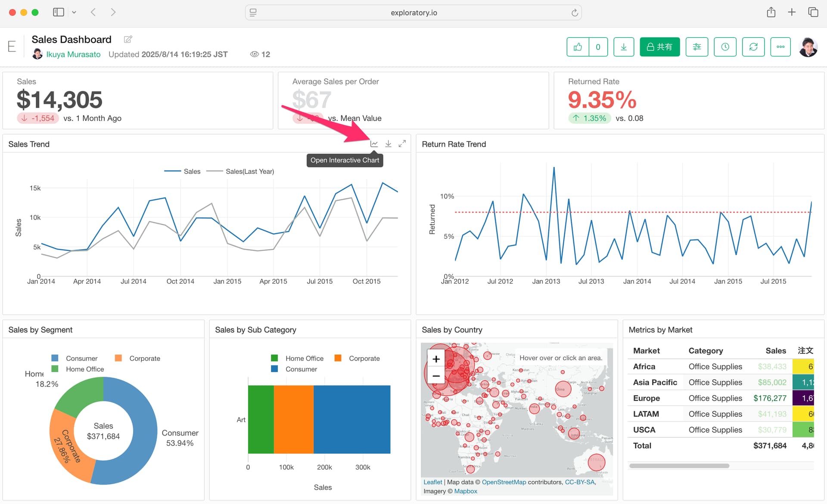
Task: Open the schedule clock button
Action: pyautogui.click(x=725, y=47)
